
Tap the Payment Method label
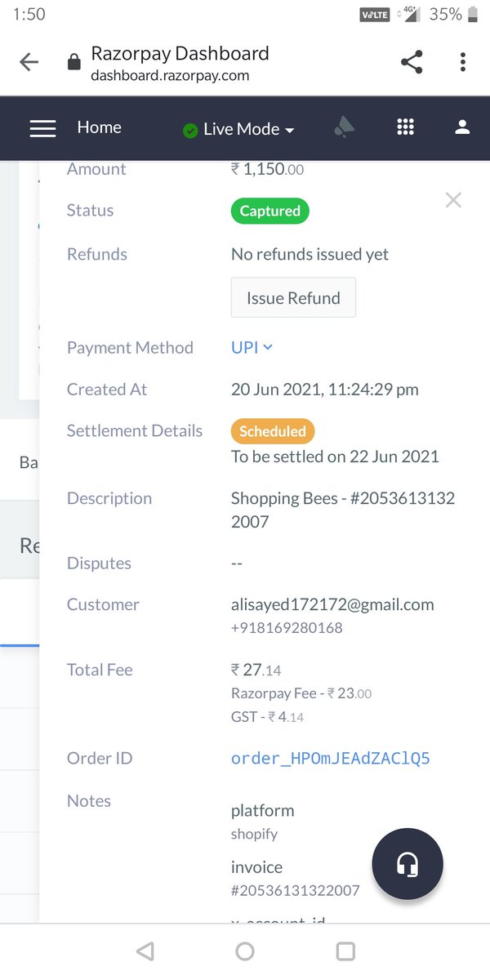point(130,347)
